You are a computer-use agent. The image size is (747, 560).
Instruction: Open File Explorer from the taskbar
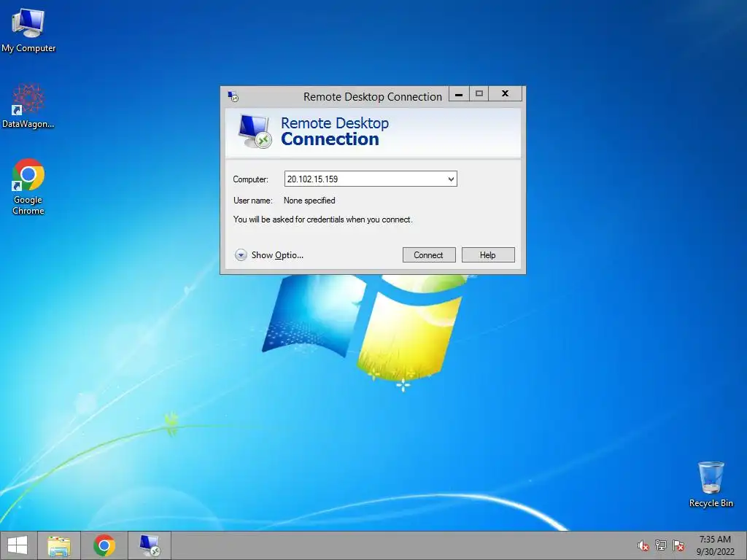tap(58, 545)
